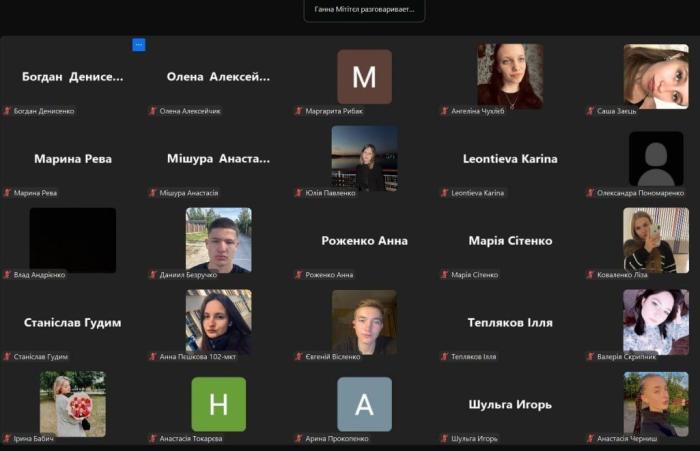Select the brown M avatar of Маргарита Рибак
Image resolution: width=700 pixels, height=451 pixels.
(364, 77)
